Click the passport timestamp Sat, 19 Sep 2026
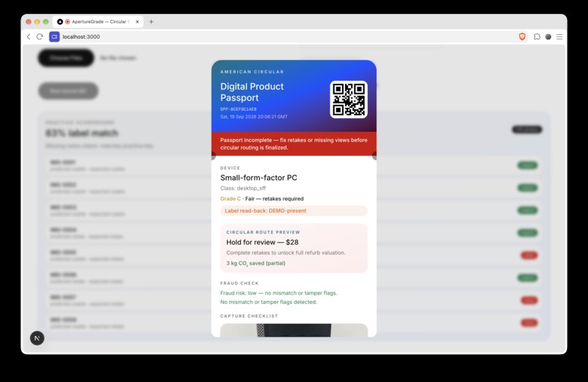 [254, 117]
